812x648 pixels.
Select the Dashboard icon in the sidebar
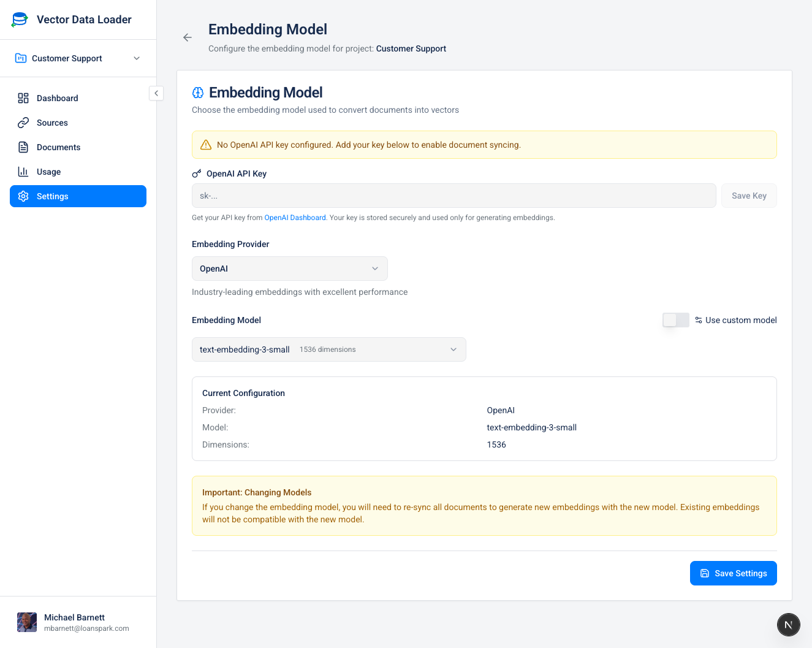point(23,98)
